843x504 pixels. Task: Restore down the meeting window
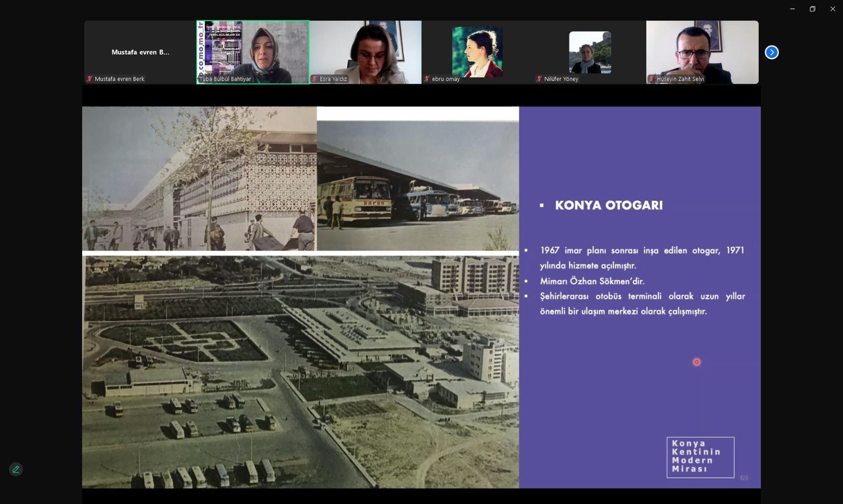[812, 9]
